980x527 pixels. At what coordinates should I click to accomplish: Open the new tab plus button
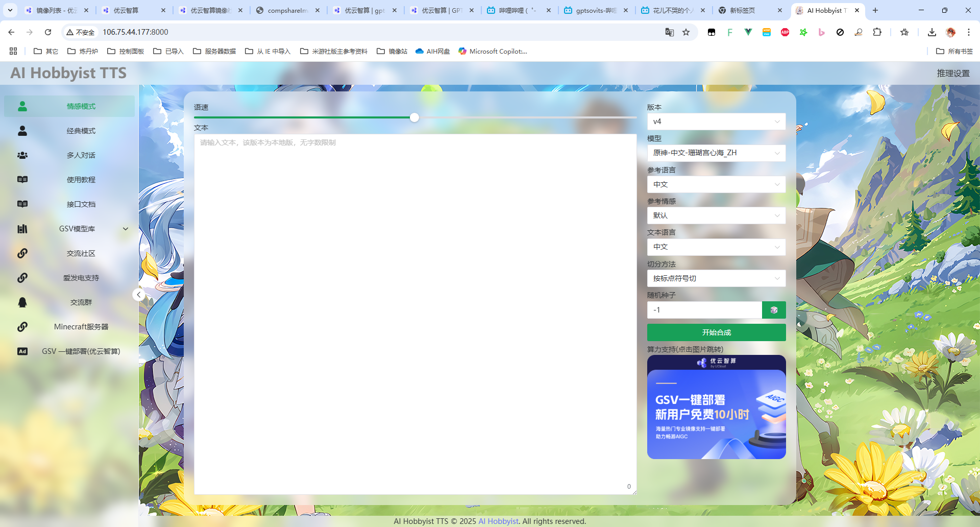click(x=875, y=10)
